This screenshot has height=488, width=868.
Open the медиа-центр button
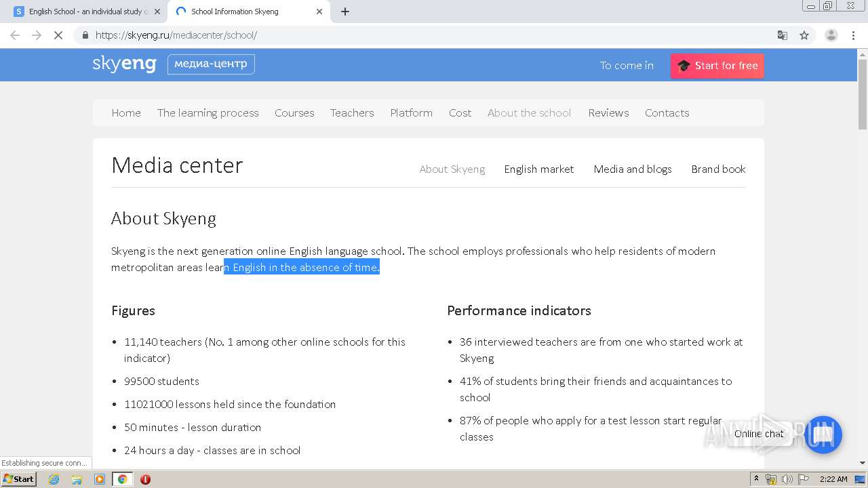tap(211, 64)
